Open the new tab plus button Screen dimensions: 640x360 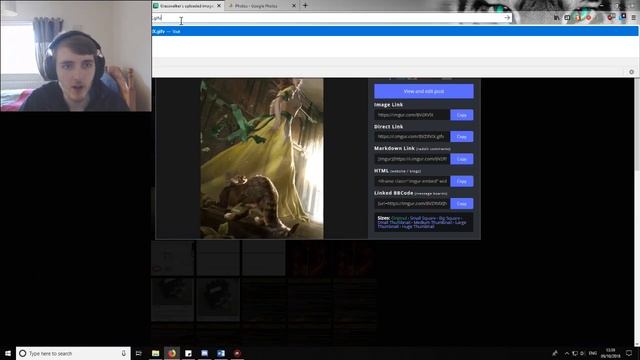pyautogui.click(x=305, y=6)
